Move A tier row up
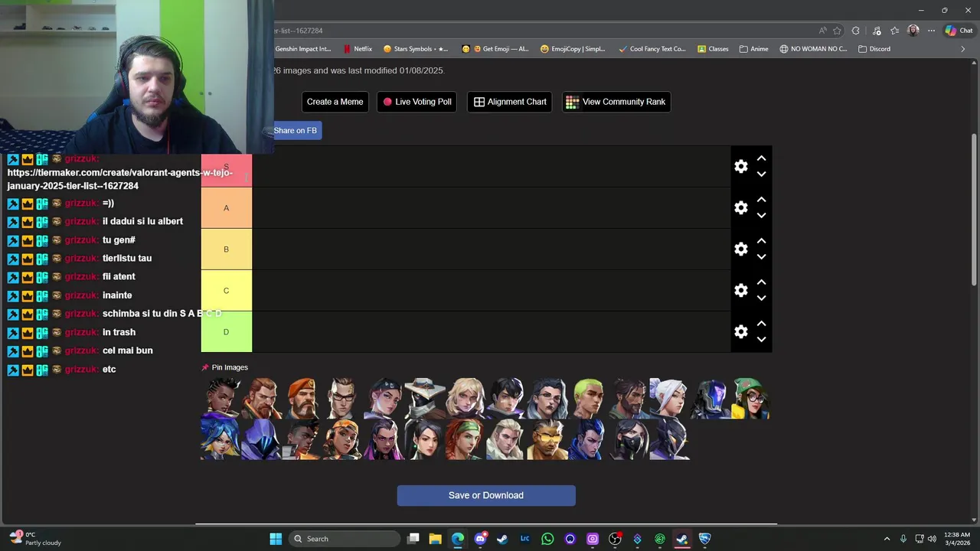 [761, 200]
